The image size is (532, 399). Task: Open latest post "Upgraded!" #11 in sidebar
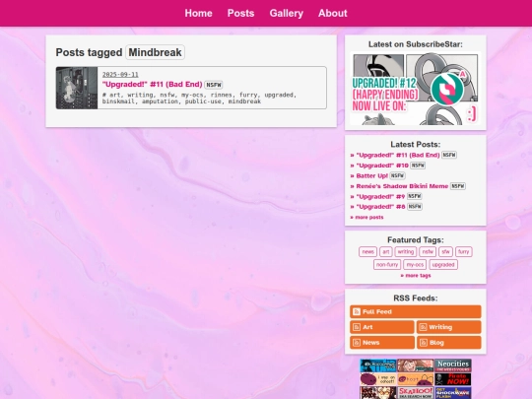click(398, 155)
